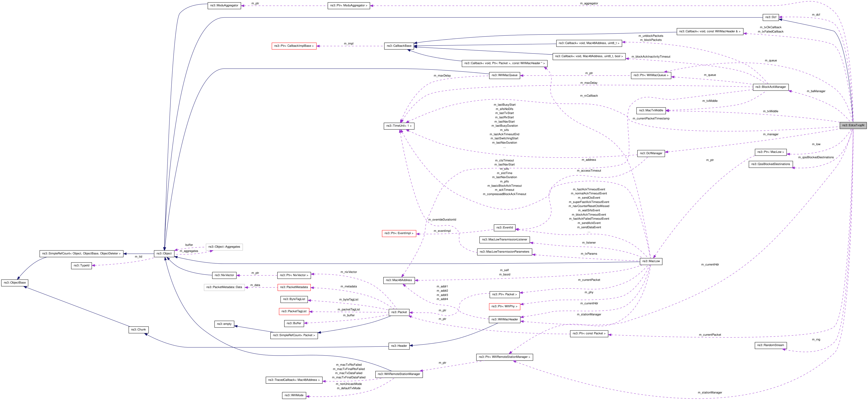This screenshot has width=868, height=400.
Task: Click the ns3::WifiMode node
Action: click(x=294, y=395)
